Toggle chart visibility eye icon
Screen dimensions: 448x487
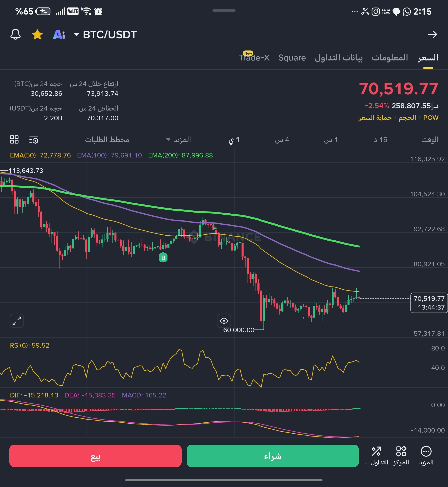(224, 321)
